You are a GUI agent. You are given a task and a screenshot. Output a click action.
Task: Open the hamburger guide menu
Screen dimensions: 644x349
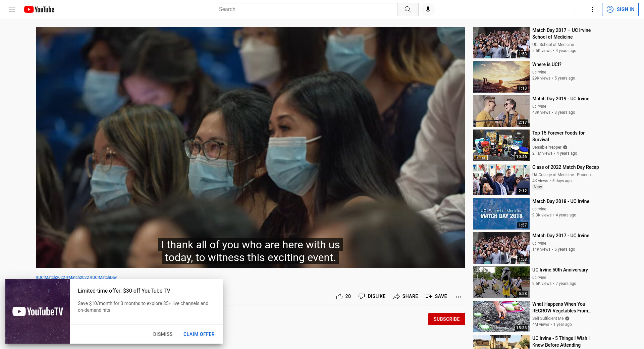click(x=12, y=9)
